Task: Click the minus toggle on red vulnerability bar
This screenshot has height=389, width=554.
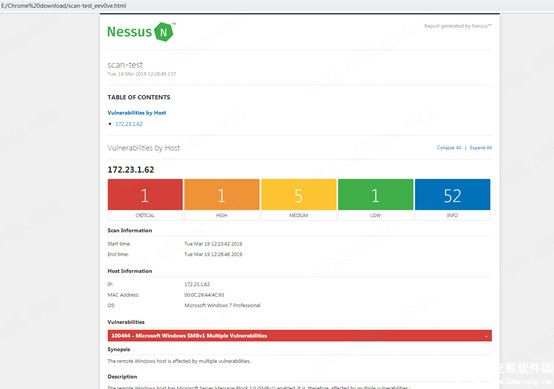Action: (x=486, y=336)
